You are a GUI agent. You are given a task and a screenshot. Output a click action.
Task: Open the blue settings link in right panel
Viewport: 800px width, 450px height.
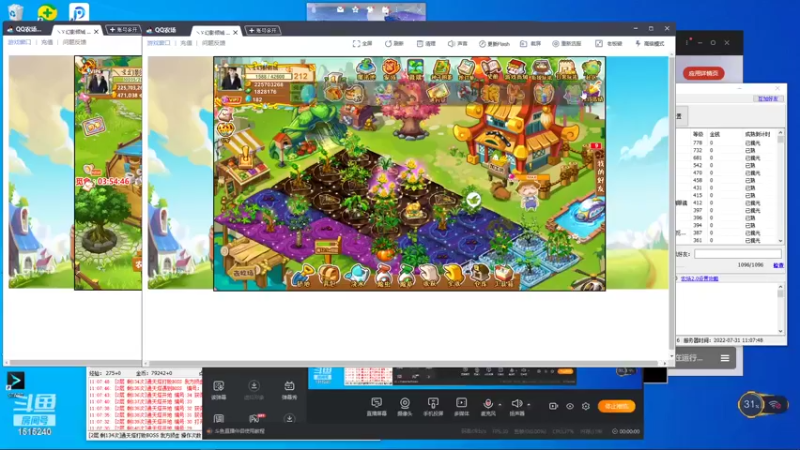click(699, 279)
